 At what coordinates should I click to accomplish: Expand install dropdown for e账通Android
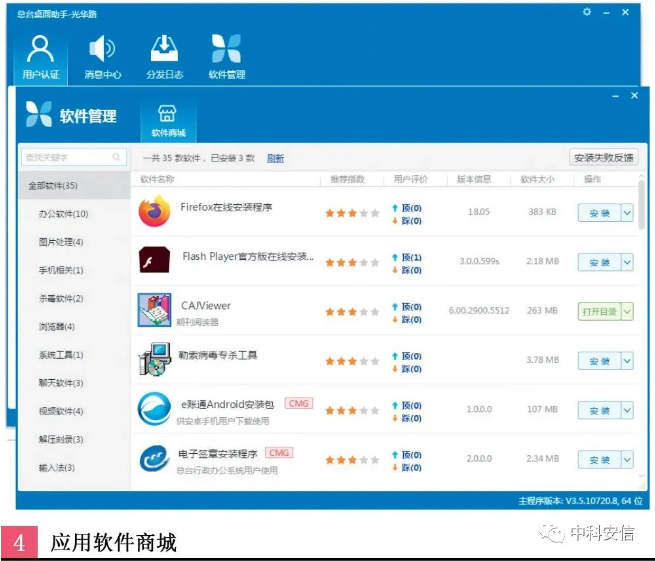coord(627,410)
